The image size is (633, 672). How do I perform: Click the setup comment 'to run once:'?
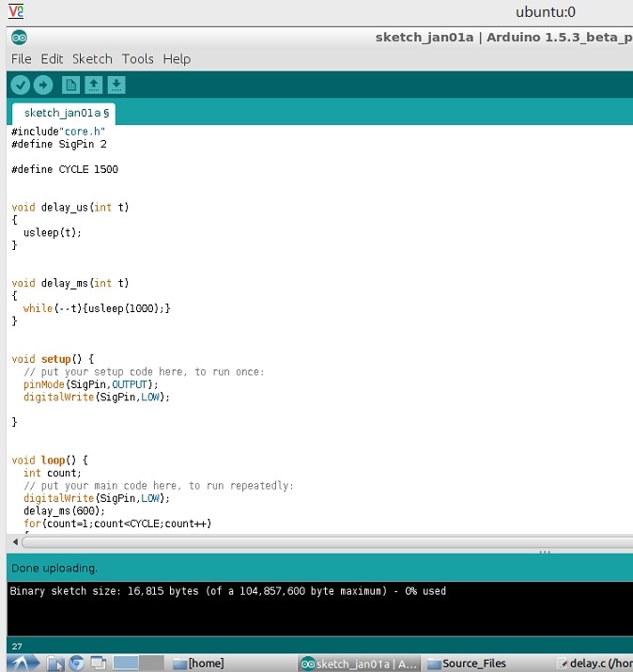point(229,371)
